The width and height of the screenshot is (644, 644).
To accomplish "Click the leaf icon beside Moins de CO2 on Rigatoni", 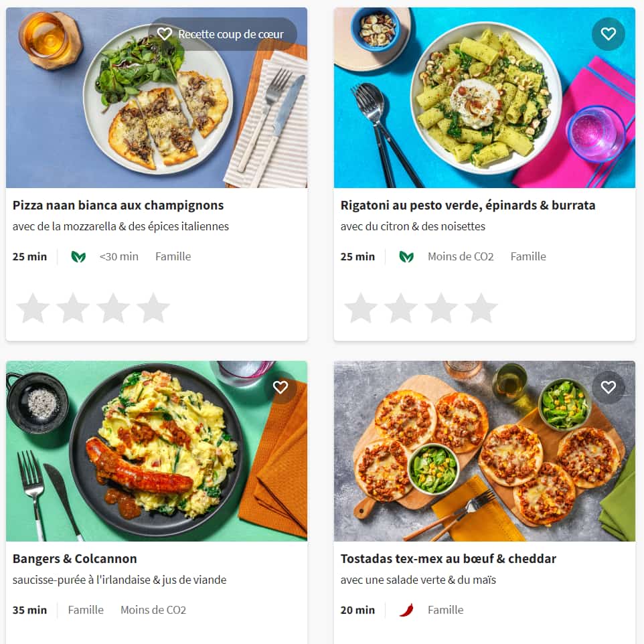I will coord(406,256).
